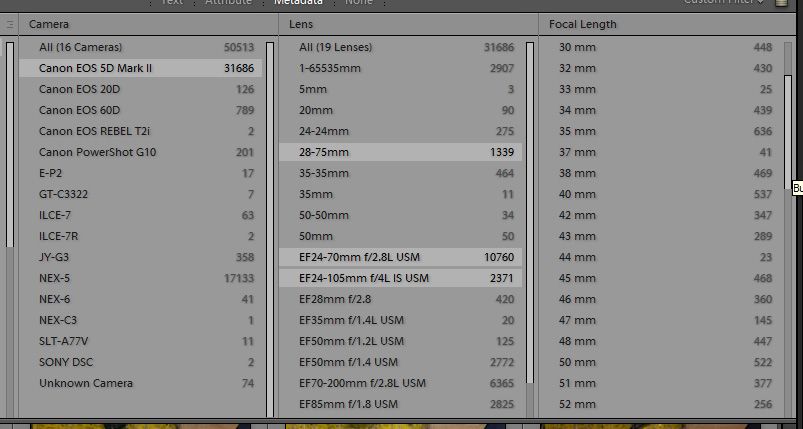Select Canon PowerShot G10 camera
Image resolution: width=803 pixels, height=429 pixels.
[x=140, y=152]
